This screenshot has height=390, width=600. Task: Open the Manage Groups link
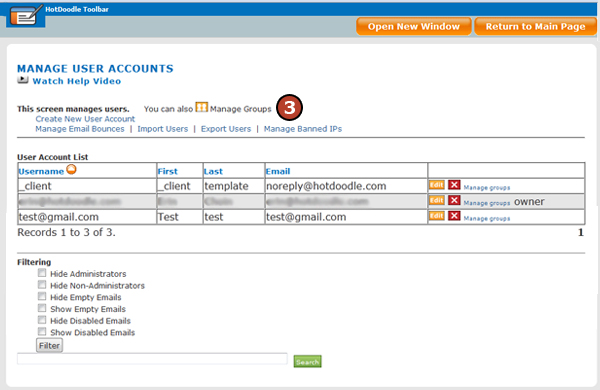[240, 109]
